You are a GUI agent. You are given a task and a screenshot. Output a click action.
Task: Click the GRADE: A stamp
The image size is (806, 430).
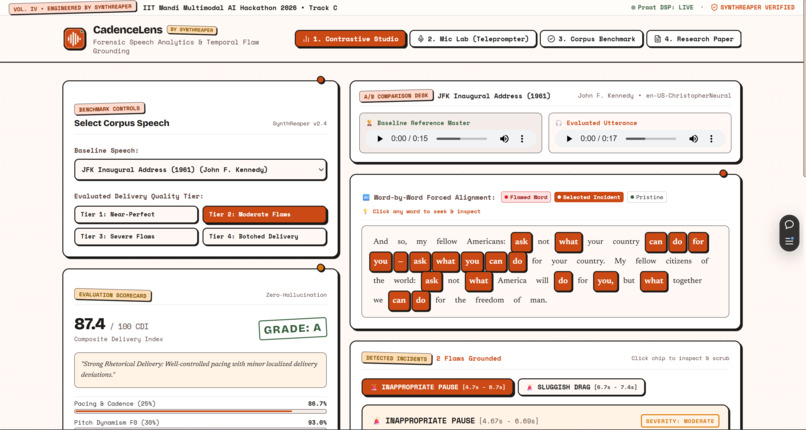pos(292,329)
